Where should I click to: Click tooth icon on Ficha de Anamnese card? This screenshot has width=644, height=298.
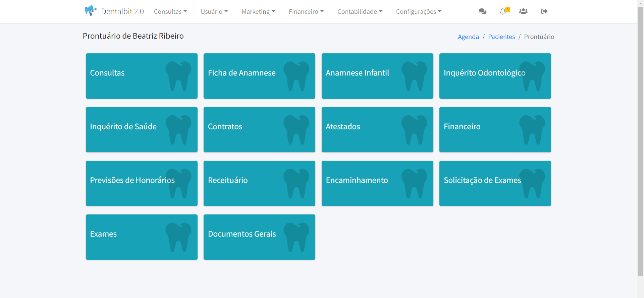tap(296, 76)
